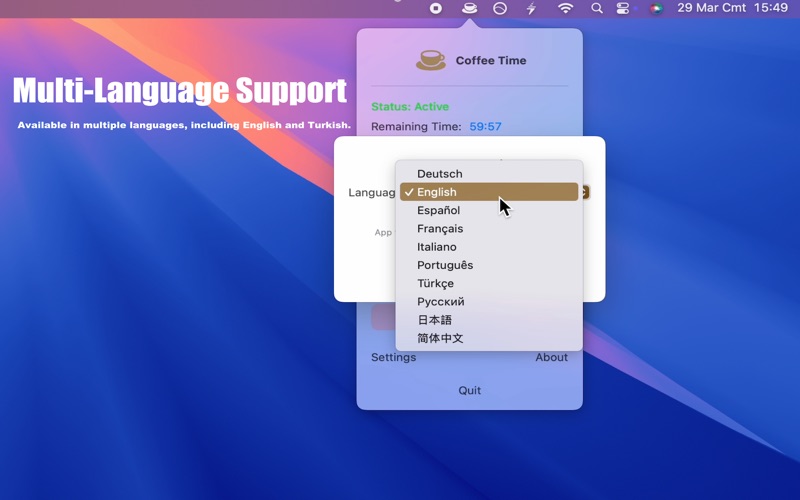Viewport: 800px width, 500px height.
Task: Click the Coffee Time title text
Action: tap(491, 60)
